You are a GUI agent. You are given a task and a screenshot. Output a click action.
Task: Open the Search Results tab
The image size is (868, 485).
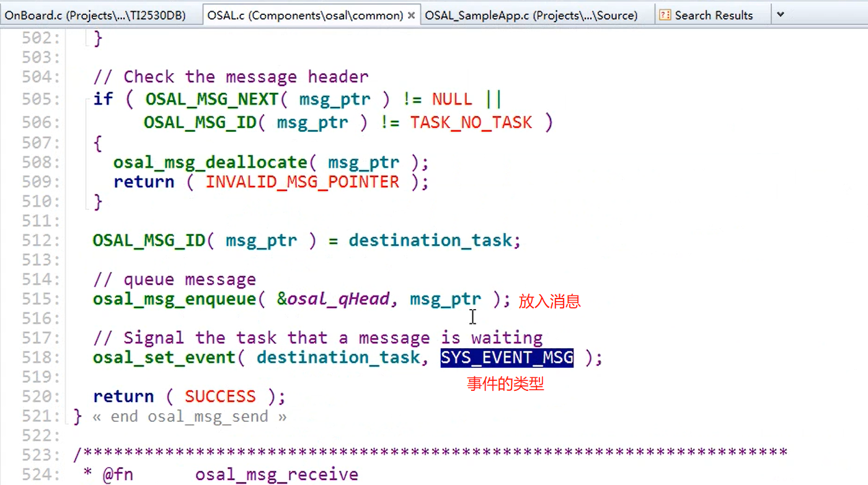point(714,15)
